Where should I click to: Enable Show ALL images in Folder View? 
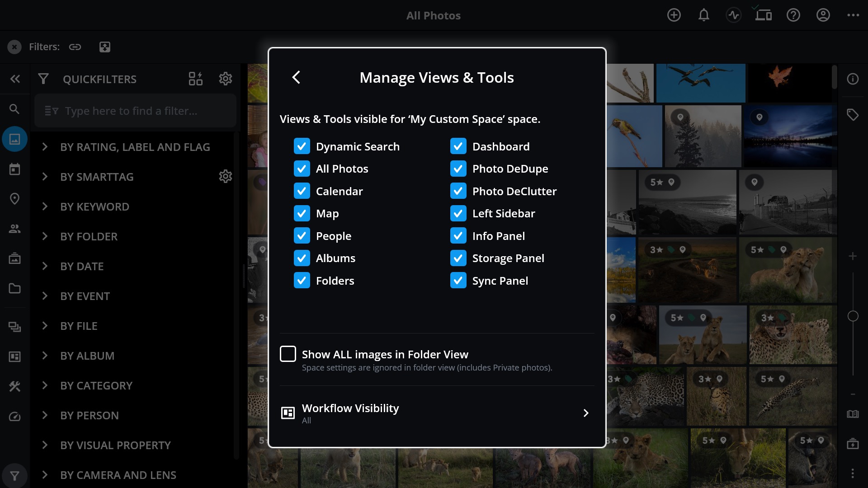288,354
